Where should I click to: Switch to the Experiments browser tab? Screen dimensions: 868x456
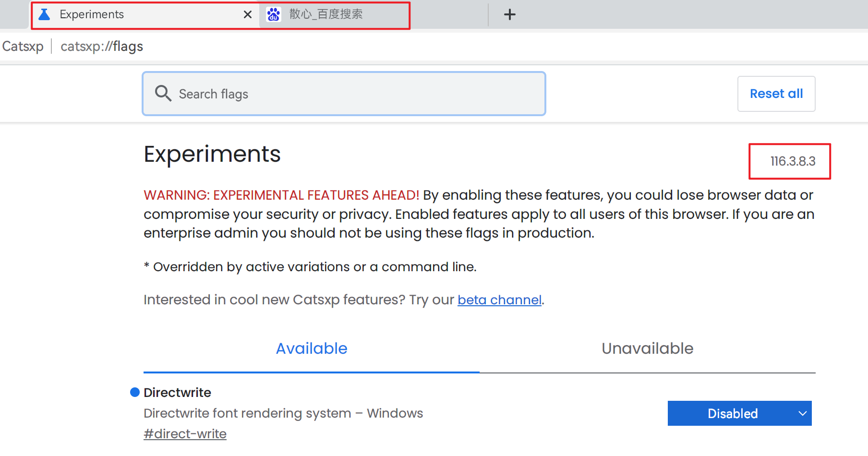point(144,14)
